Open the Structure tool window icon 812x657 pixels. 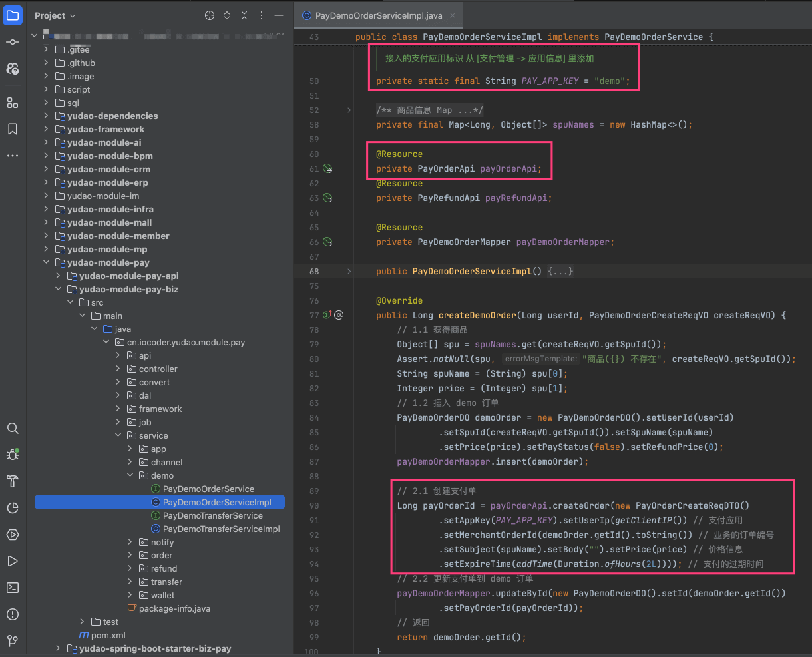tap(12, 103)
